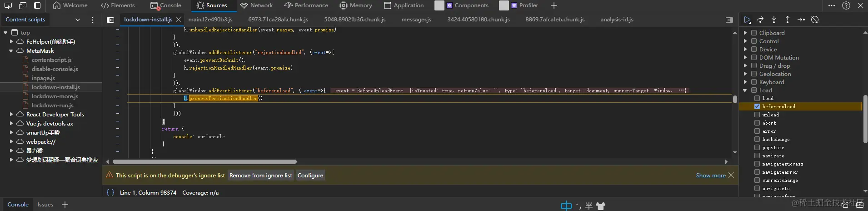Enable the popstate event breakpoint
Image resolution: width=868 pixels, height=211 pixels.
pyautogui.click(x=757, y=147)
